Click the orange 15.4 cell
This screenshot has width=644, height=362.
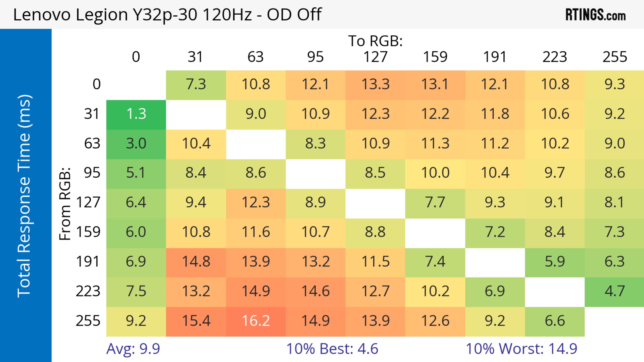pos(196,321)
